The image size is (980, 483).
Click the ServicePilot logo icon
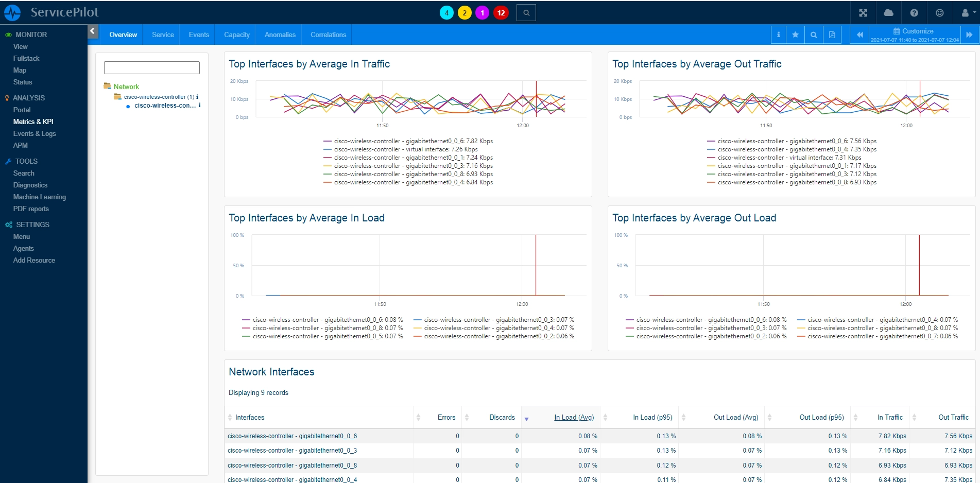point(12,12)
